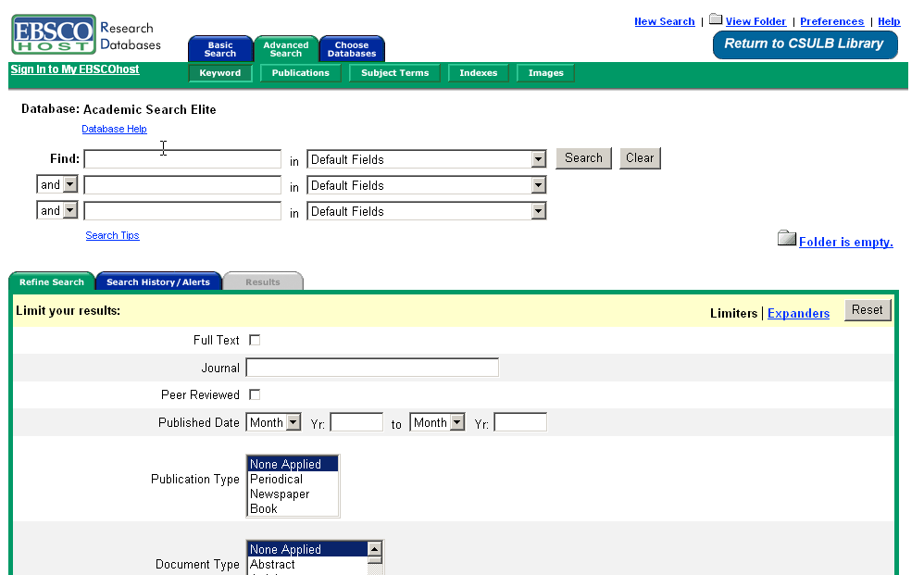The image size is (924, 575).
Task: Switch to the Advanced Search tab
Action: click(x=286, y=49)
